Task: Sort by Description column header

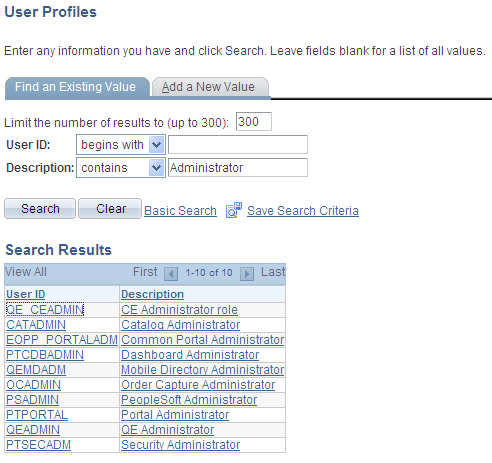Action: (x=152, y=294)
